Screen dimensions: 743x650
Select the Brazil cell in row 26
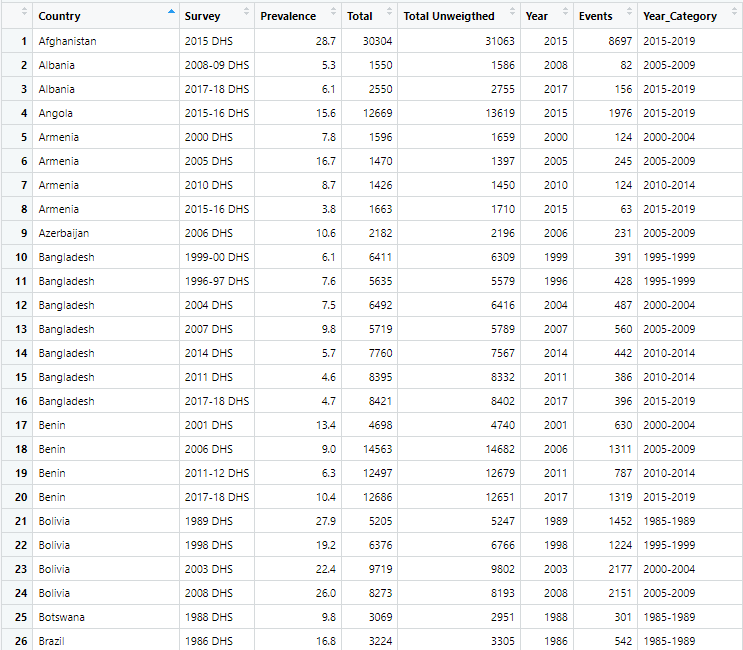[x=52, y=641]
